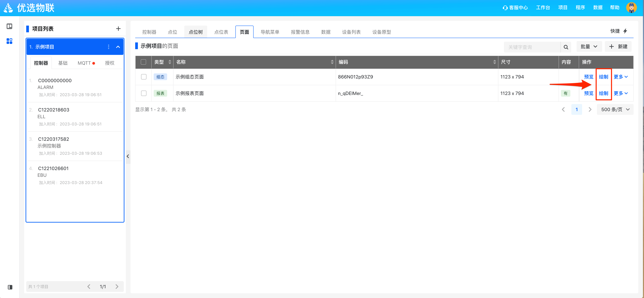Open the 示例项目 three-dot options menu
Viewport: 644px width, 298px height.
(x=108, y=47)
